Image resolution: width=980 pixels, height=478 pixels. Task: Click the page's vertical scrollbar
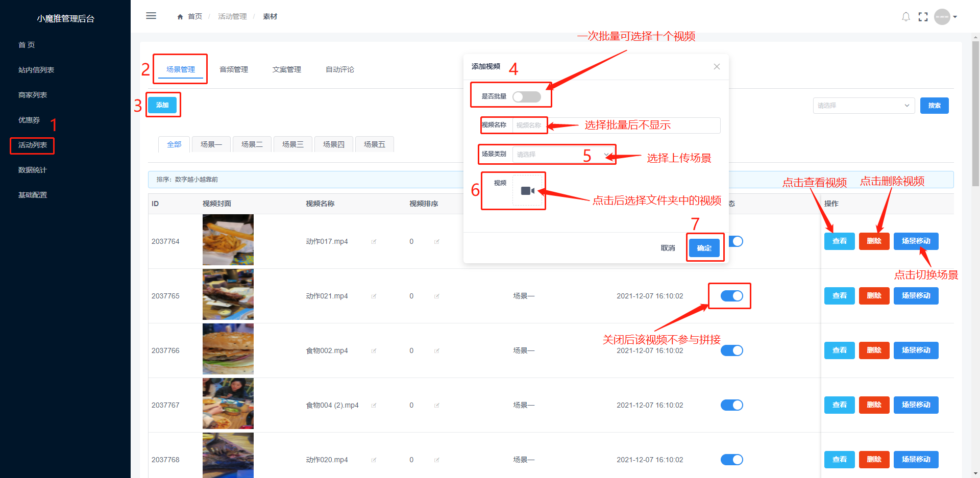975,112
